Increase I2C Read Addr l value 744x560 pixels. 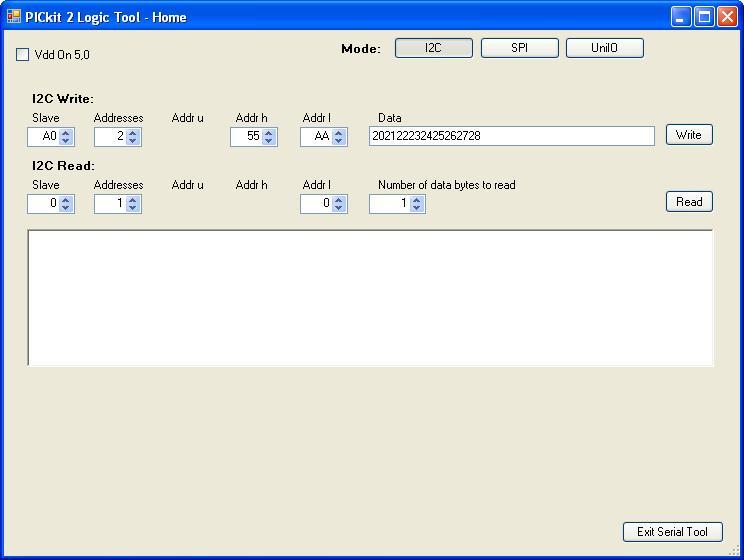click(339, 200)
